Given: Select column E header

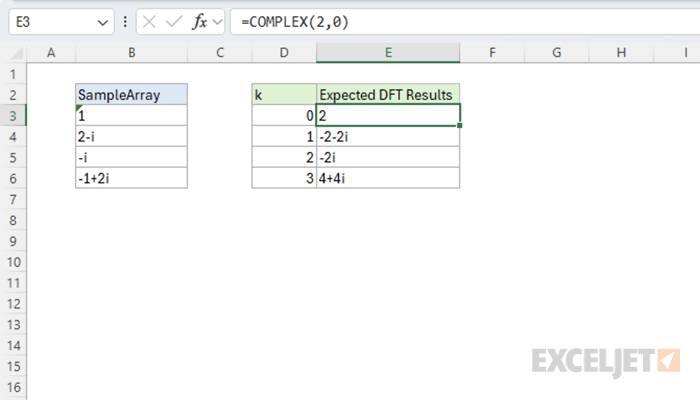Looking at the screenshot, I should [388, 53].
